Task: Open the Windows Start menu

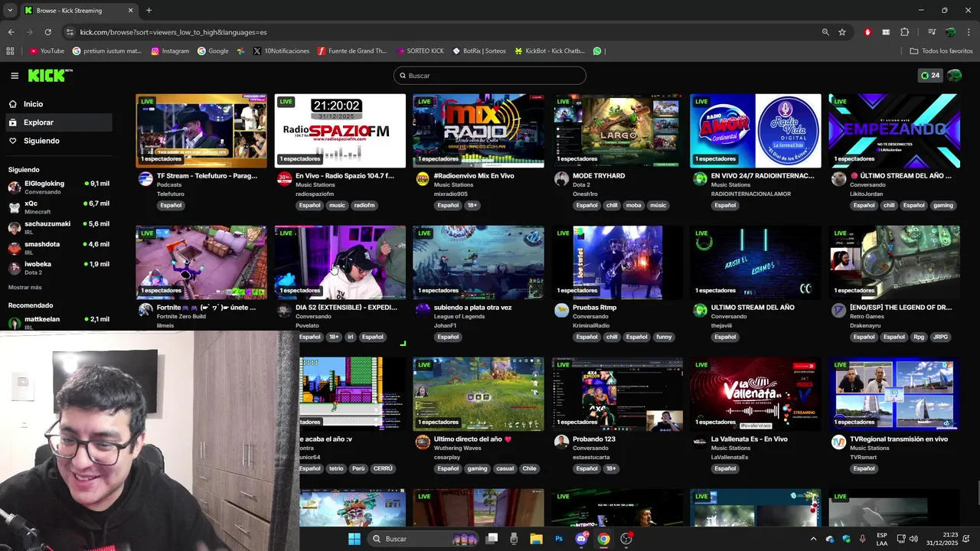Action: [x=354, y=539]
